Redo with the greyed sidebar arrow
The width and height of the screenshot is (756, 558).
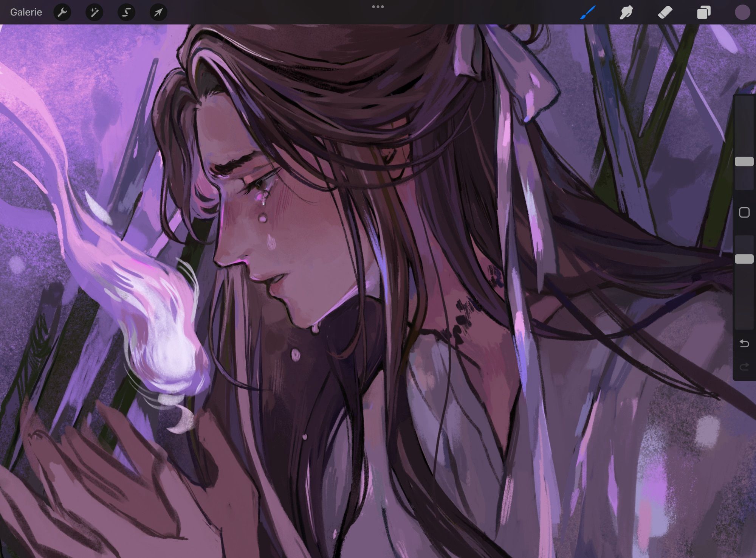click(744, 367)
